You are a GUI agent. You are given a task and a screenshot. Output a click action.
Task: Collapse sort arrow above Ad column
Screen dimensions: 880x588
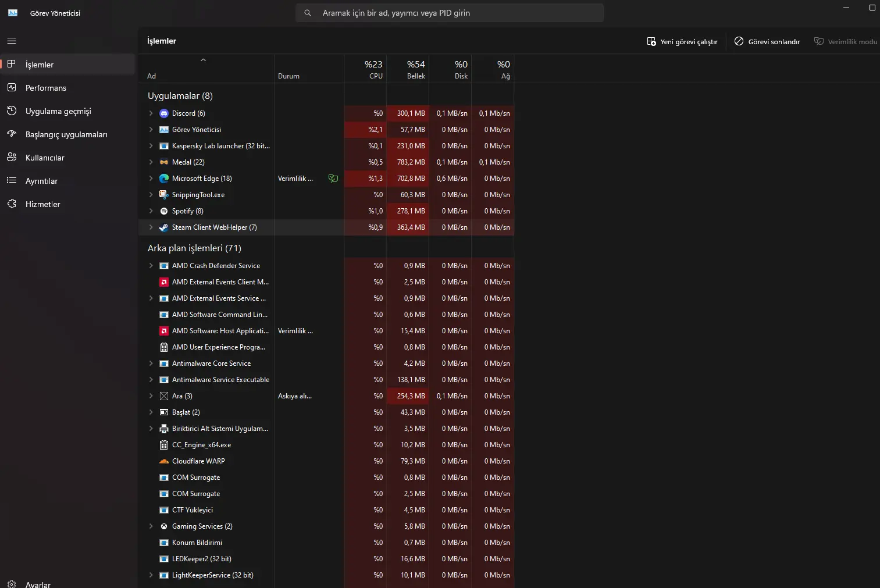203,60
